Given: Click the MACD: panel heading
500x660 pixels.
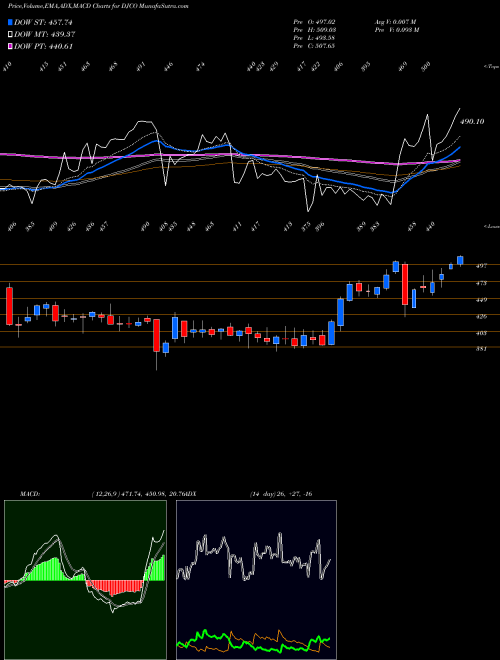Looking at the screenshot, I should point(29,494).
